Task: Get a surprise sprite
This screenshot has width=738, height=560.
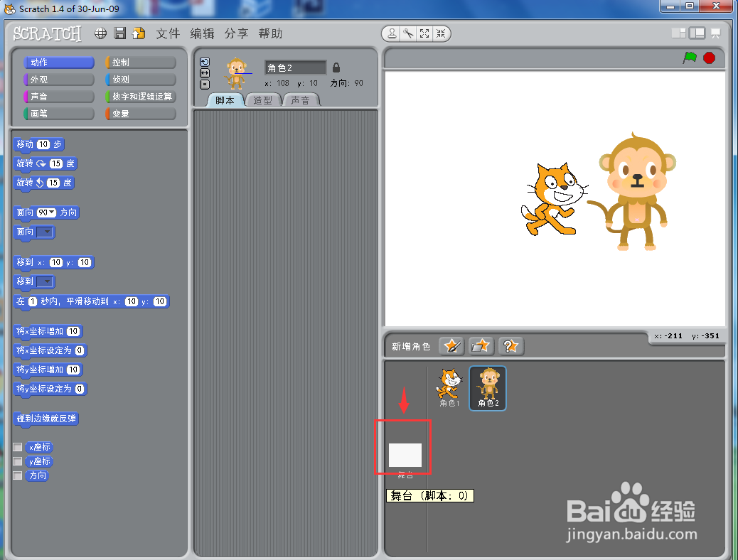Action: tap(510, 346)
